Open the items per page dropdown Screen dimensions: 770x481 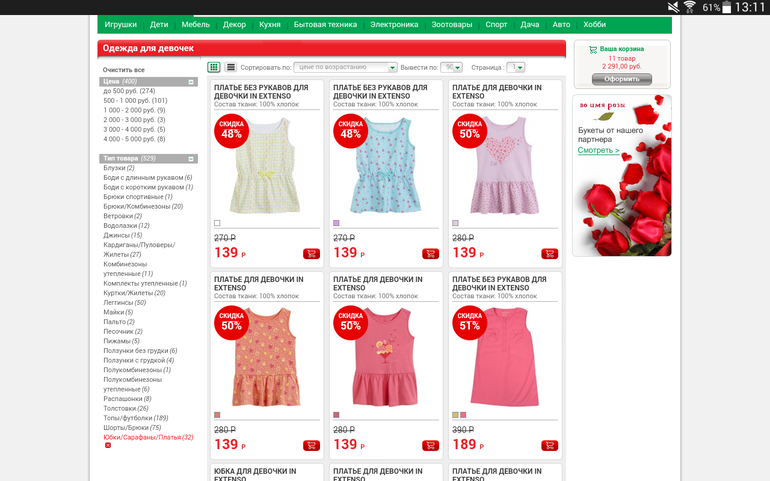pos(451,67)
